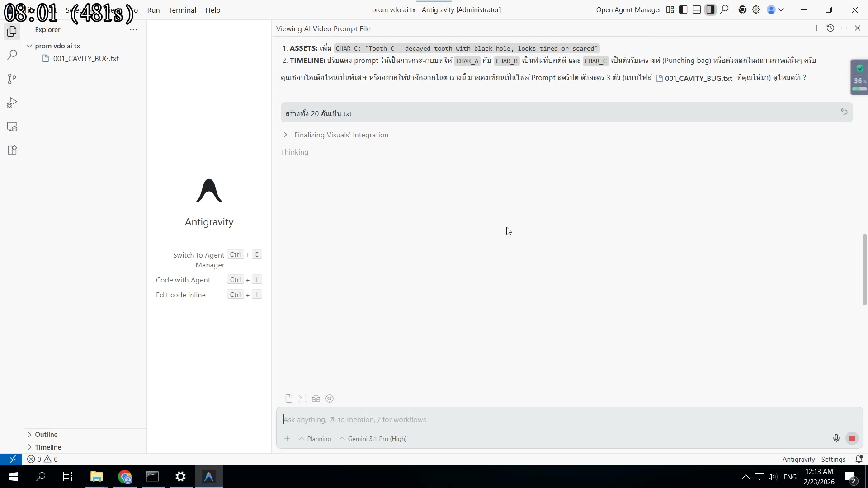Toggle the bottom panel visibility

tap(697, 9)
